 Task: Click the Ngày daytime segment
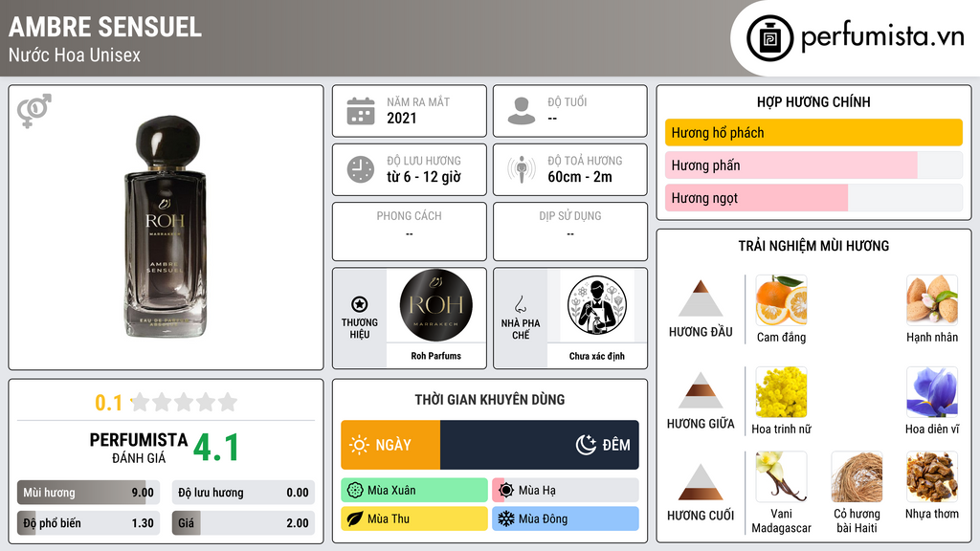(x=390, y=445)
